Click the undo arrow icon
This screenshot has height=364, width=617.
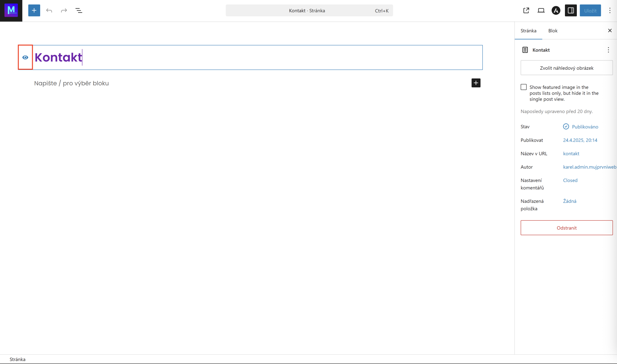pos(49,11)
